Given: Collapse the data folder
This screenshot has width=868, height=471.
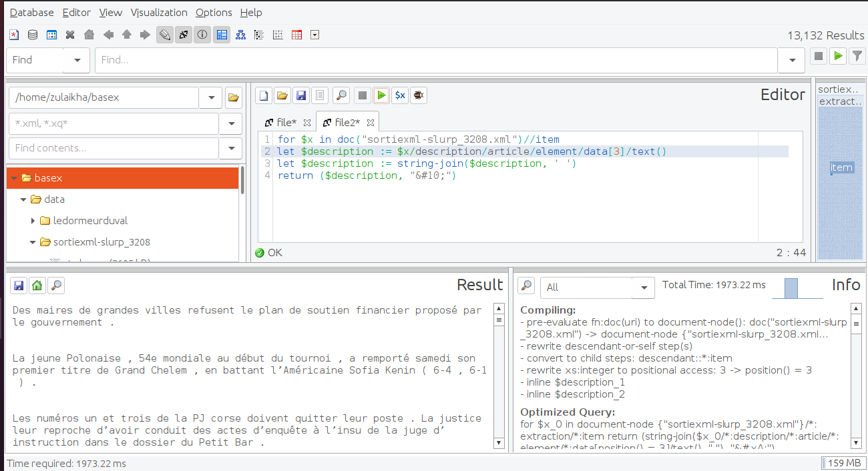Looking at the screenshot, I should pyautogui.click(x=23, y=199).
